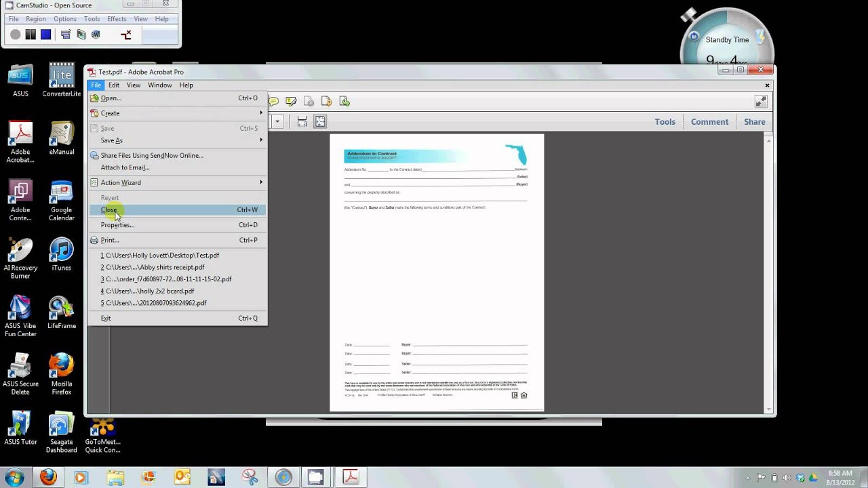Toggle CamStudio view icon next to Stop button
This screenshot has height=488, width=868.
[66, 35]
